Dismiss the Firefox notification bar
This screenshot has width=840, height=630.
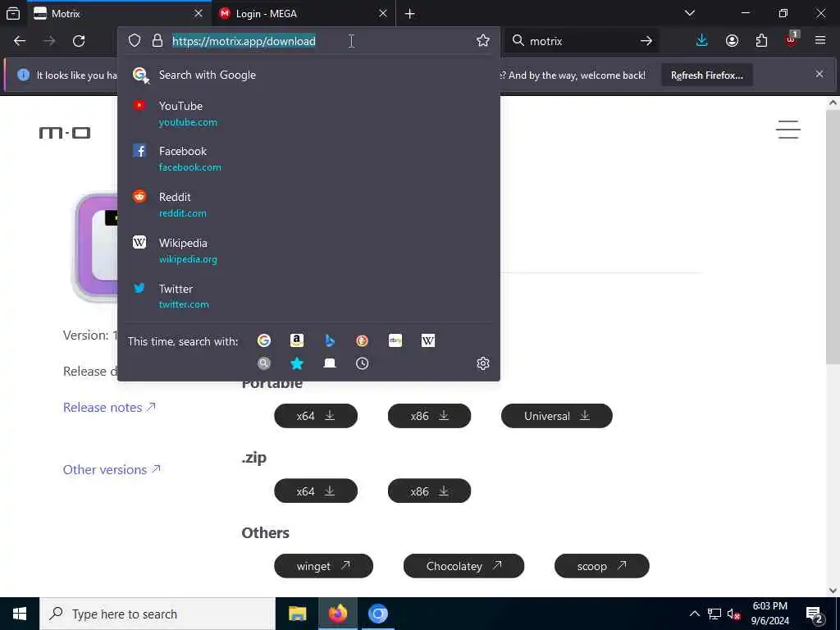click(x=819, y=74)
